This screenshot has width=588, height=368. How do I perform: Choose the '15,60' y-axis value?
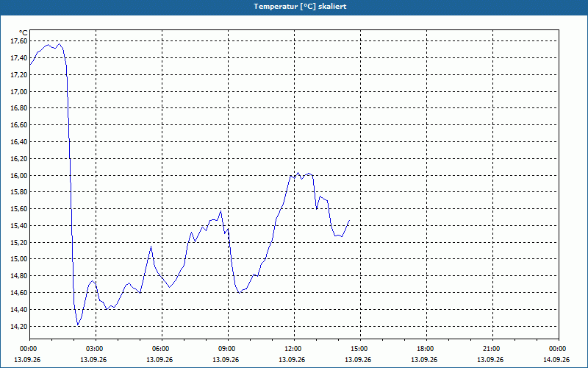point(19,209)
